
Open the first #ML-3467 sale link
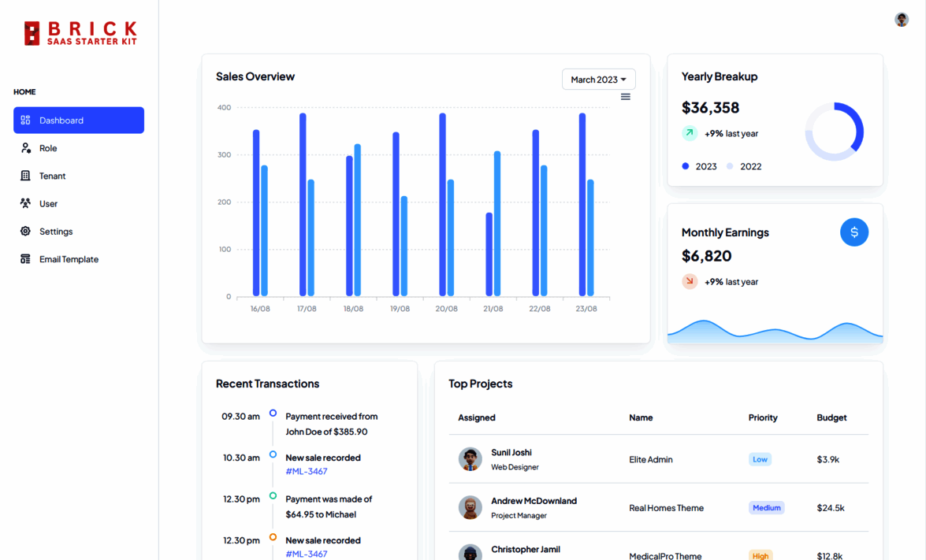307,472
